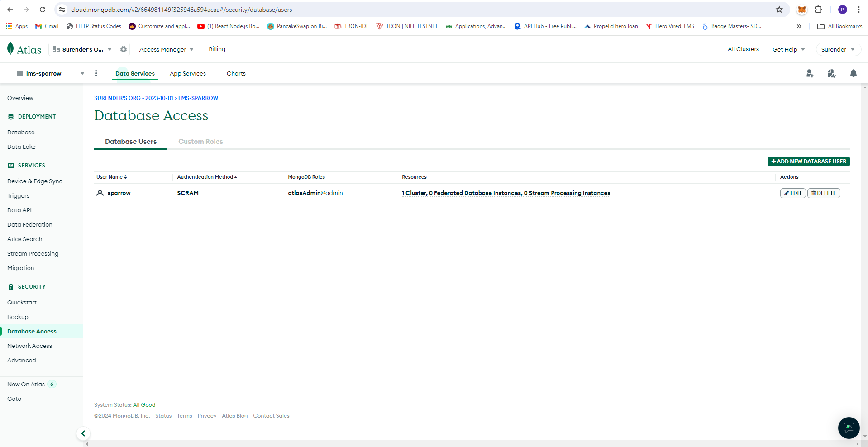Open HTTP Status Codes bookmark
The width and height of the screenshot is (868, 447).
(x=94, y=26)
